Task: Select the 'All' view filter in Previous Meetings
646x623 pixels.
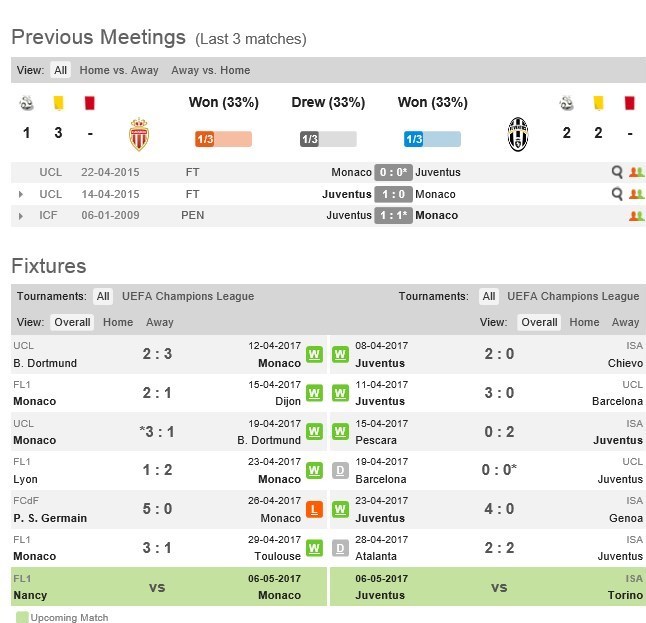Action: 61,70
